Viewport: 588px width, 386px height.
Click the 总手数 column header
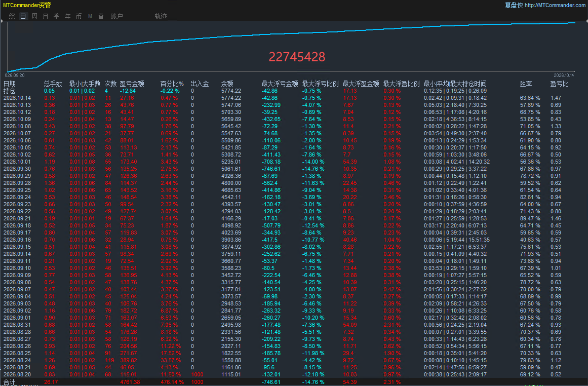point(53,84)
